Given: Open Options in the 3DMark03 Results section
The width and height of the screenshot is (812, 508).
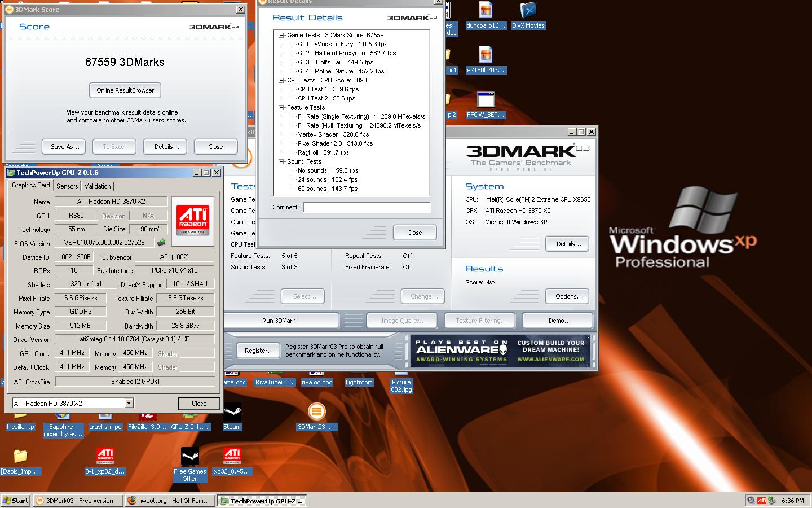Looking at the screenshot, I should [567, 296].
